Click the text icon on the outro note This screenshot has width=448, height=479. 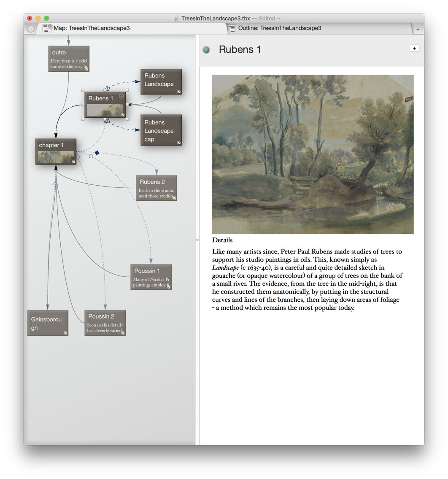point(87,68)
